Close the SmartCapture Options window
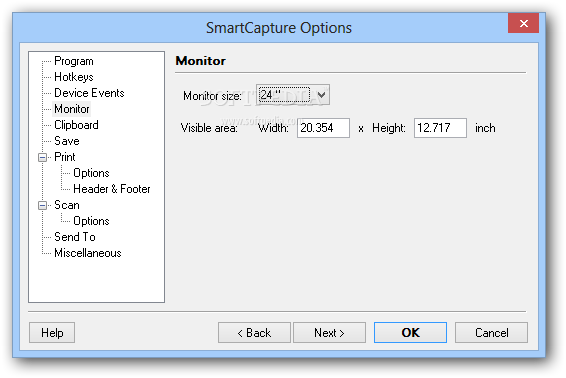 (523, 23)
